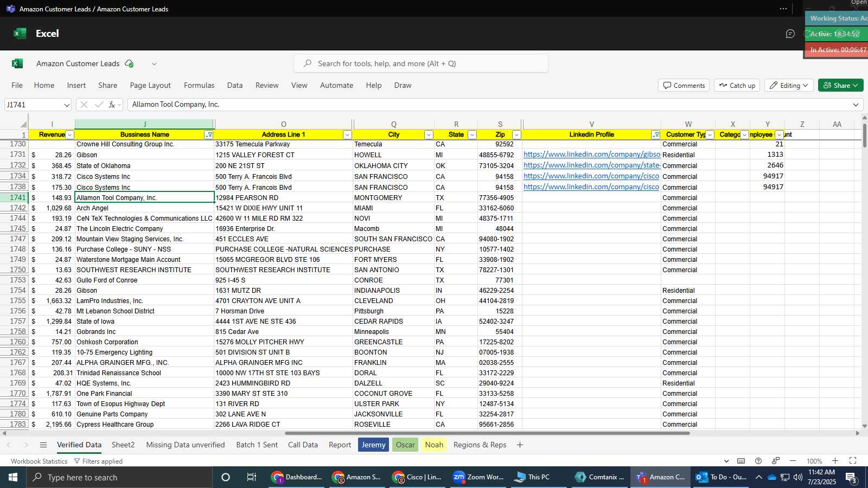
Task: Click Workbook Statistics in status bar
Action: point(39,461)
